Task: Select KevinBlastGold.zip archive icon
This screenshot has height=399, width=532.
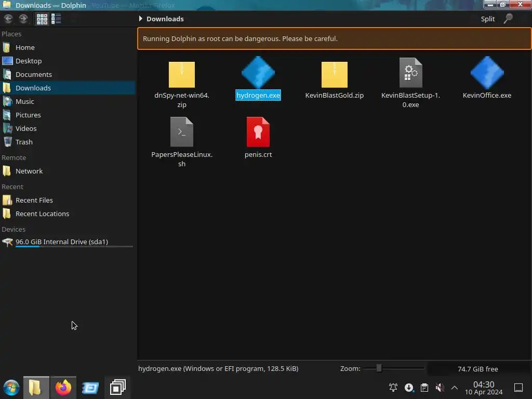Action: [x=335, y=74]
